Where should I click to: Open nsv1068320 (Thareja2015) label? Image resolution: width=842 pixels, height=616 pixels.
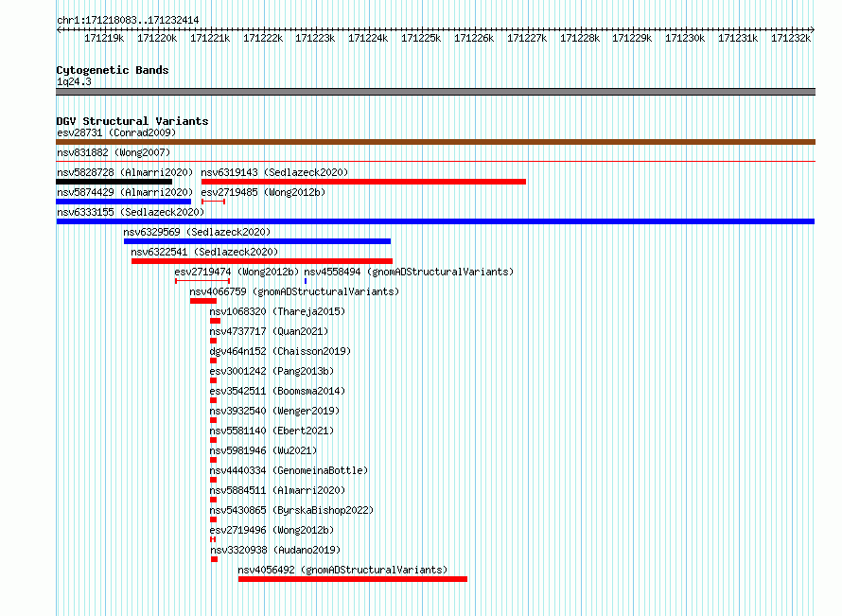[277, 311]
